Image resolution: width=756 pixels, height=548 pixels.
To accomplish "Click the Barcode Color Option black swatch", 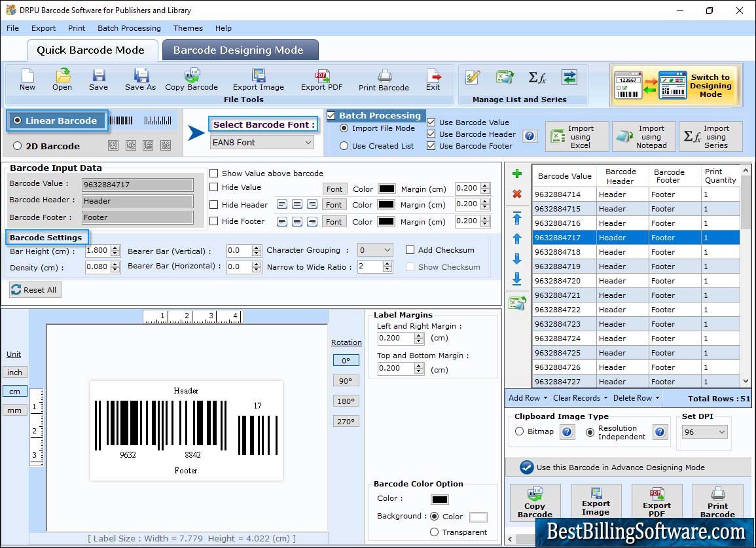I will coord(440,500).
